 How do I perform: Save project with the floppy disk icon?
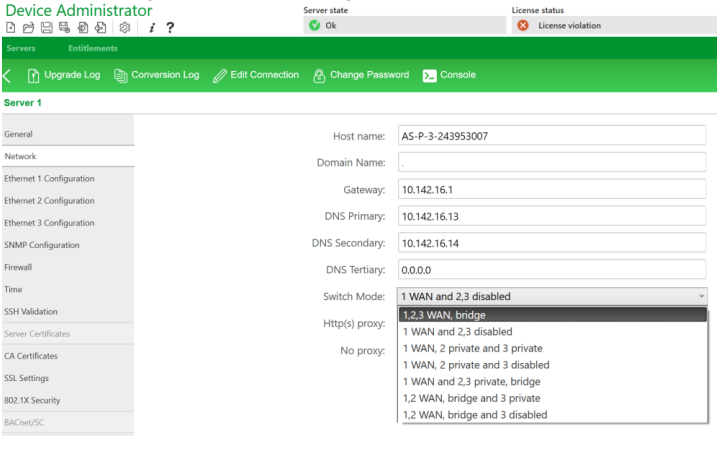pos(46,27)
